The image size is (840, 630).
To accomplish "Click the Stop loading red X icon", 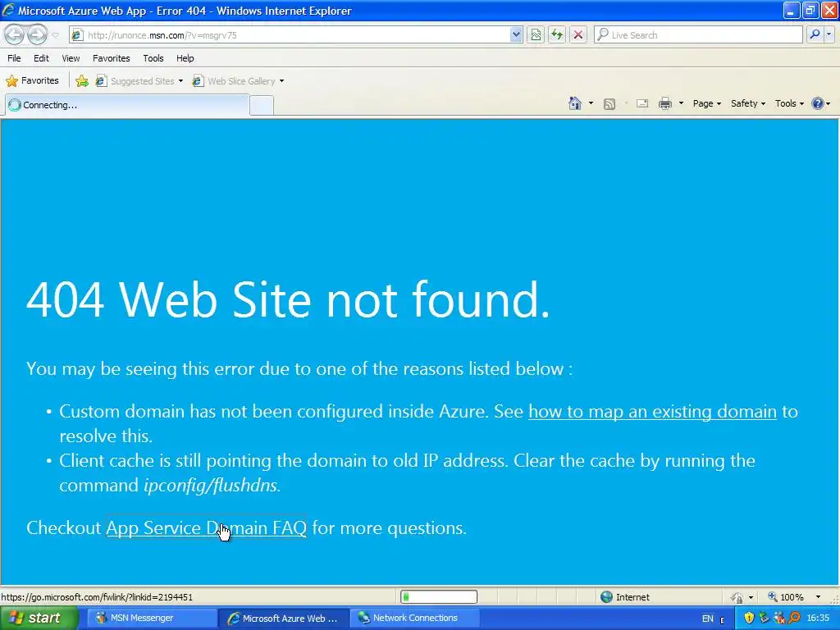I will click(578, 35).
